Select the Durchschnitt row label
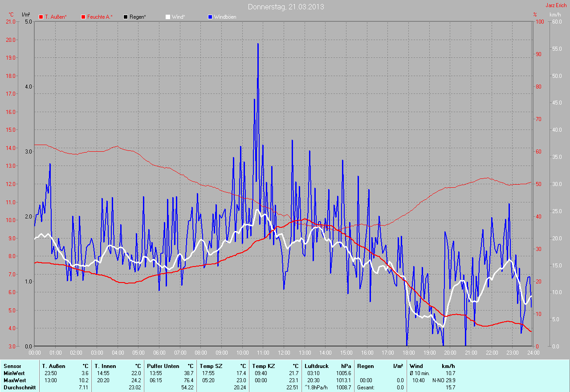The height and width of the screenshot is (392, 570). [18, 388]
